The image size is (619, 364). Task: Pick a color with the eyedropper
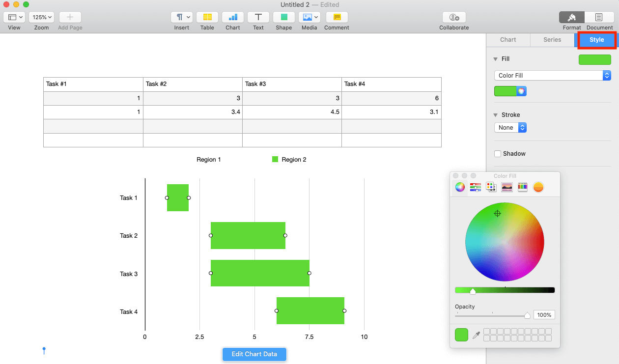[476, 335]
